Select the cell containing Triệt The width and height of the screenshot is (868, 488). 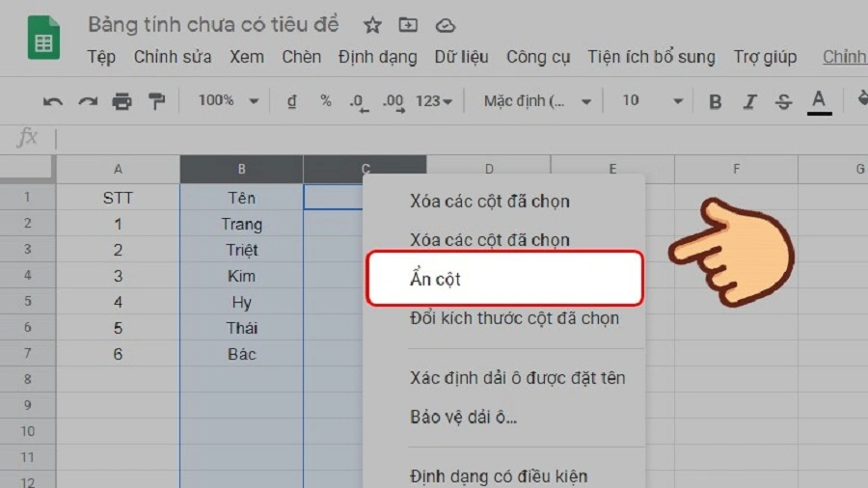pos(241,250)
